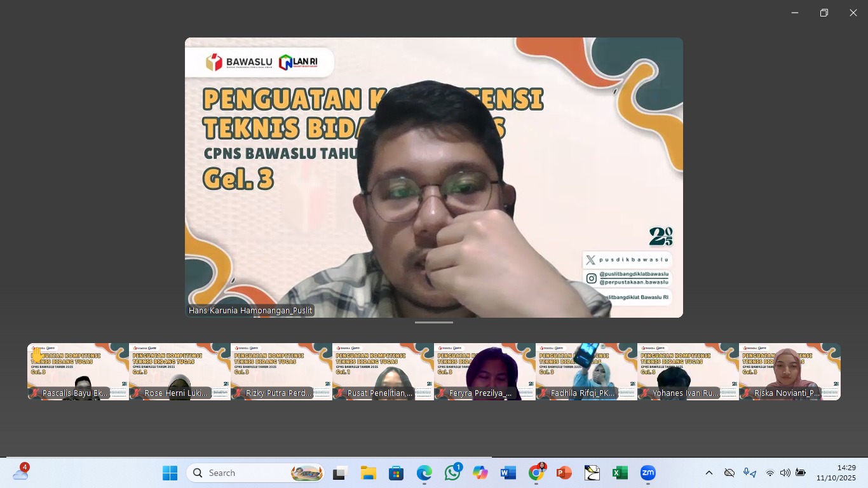Click Rizky Putra's red mute indicator
This screenshot has height=488, width=868.
[238, 393]
